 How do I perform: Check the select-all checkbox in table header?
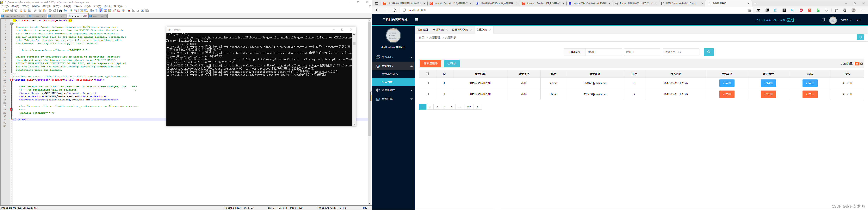click(x=427, y=74)
